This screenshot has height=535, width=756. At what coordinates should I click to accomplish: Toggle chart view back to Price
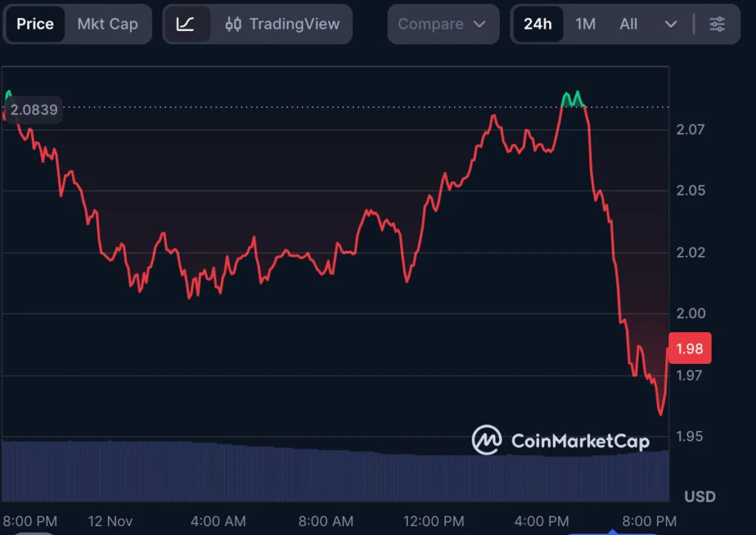pos(34,24)
